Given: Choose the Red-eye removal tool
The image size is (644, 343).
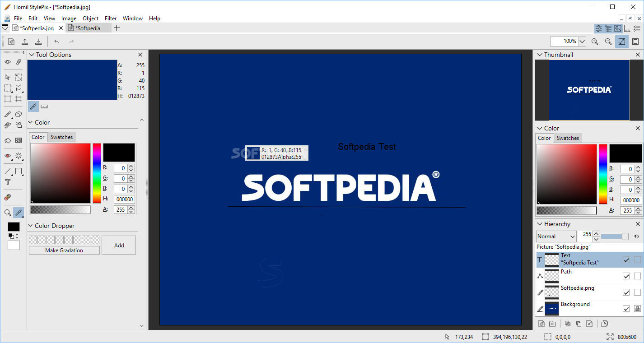Looking at the screenshot, I should (8, 156).
